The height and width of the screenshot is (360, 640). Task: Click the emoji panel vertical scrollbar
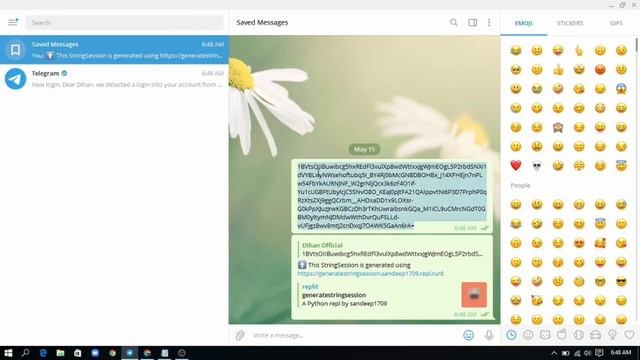(x=636, y=45)
